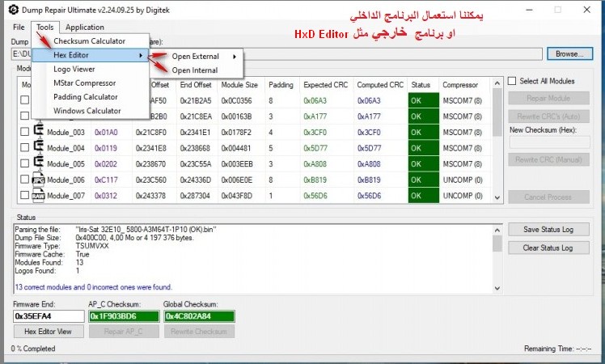The height and width of the screenshot is (364, 605).
Task: Click module list scroll down arrow
Action: [497, 197]
